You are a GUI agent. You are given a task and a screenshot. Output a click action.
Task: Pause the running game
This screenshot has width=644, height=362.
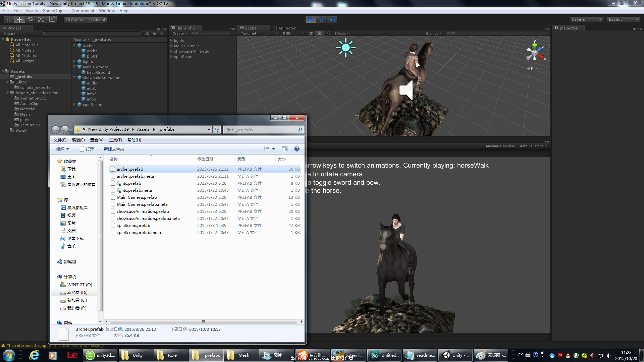point(321,19)
